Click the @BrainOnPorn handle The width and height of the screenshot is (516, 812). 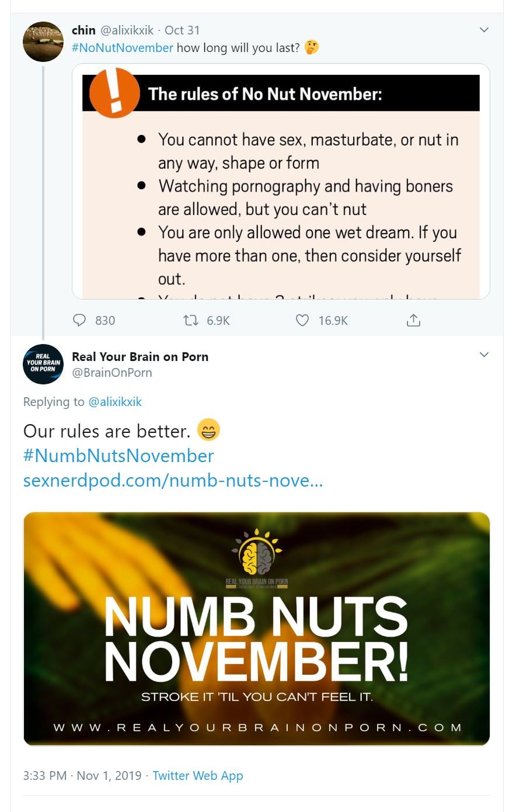(112, 373)
